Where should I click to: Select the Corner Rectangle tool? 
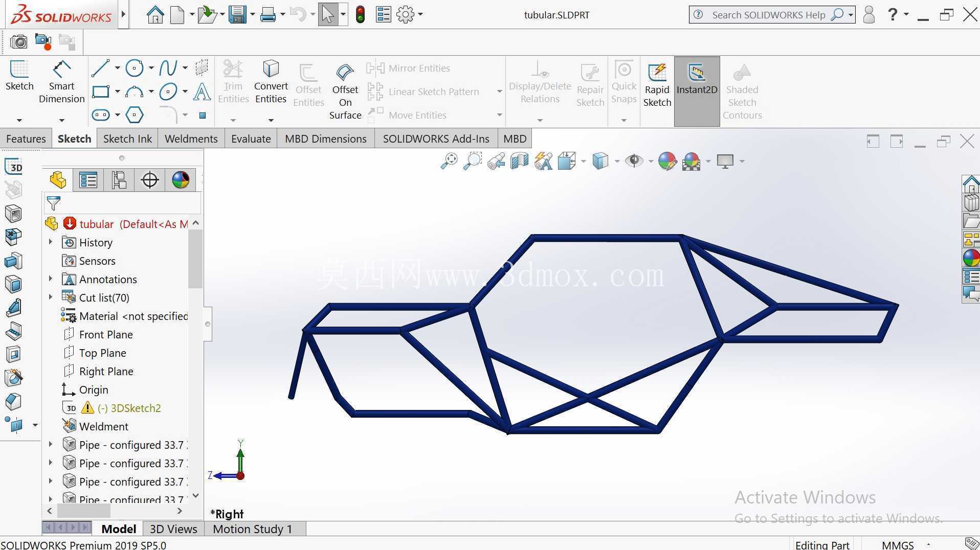[x=101, y=92]
